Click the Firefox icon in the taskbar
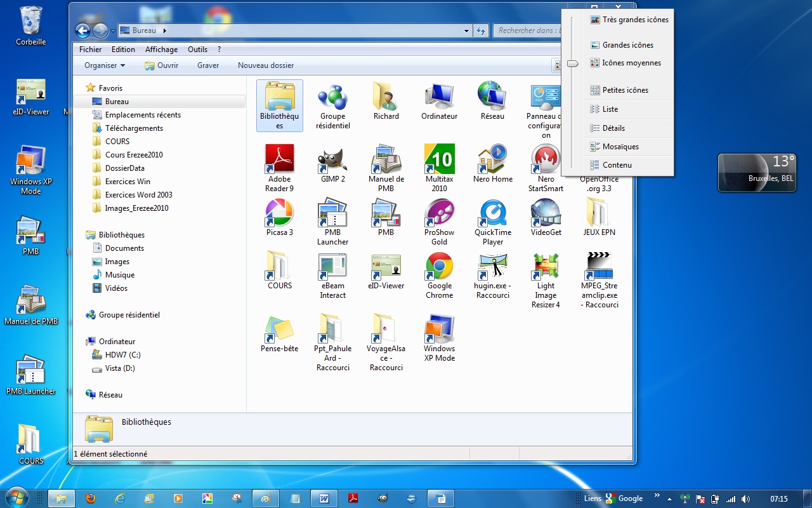Image resolution: width=812 pixels, height=508 pixels. pos(90,498)
